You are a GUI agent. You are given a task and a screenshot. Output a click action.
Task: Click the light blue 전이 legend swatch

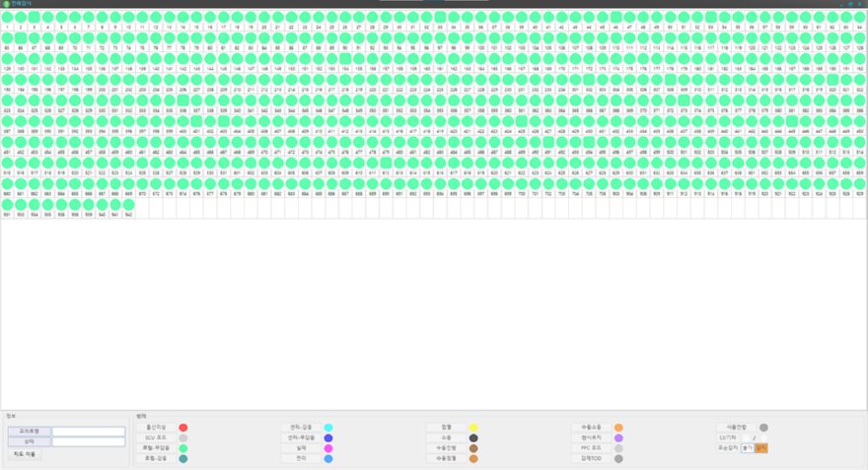point(328,458)
